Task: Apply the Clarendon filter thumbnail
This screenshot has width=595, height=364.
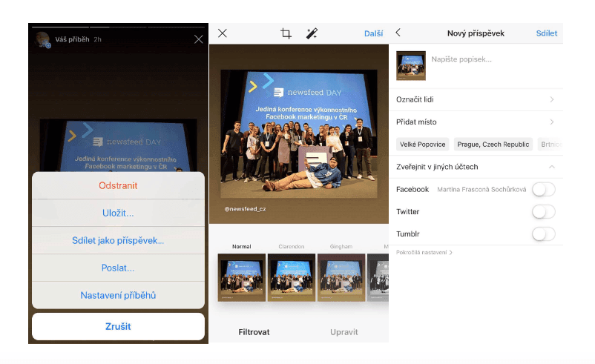Action: 292,277
